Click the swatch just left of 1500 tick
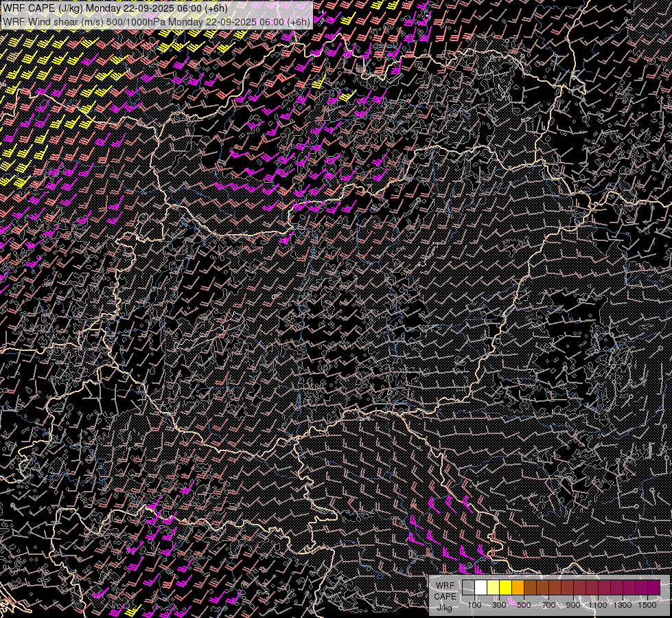The height and width of the screenshot is (618, 672). tap(641, 587)
